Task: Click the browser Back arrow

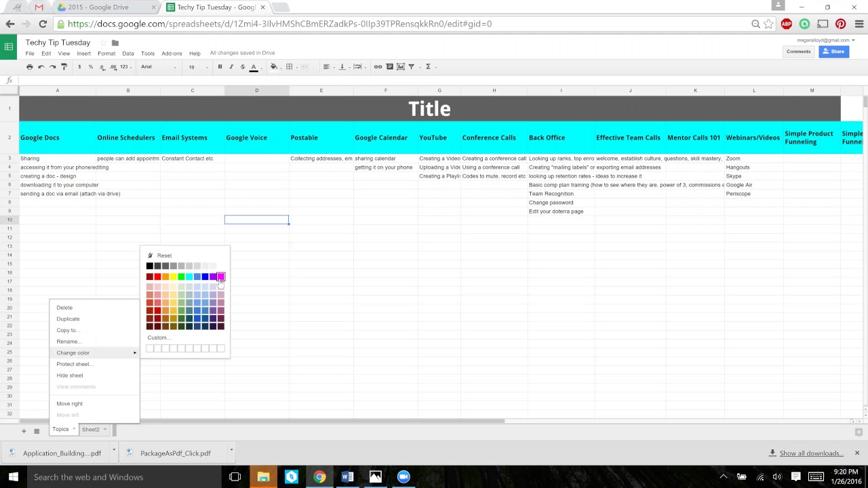Action: [x=10, y=24]
